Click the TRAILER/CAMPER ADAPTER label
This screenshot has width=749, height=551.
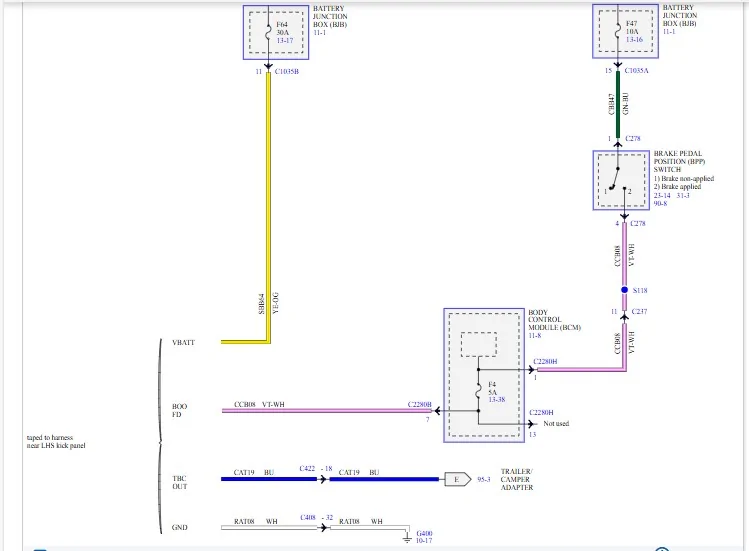pyautogui.click(x=517, y=479)
